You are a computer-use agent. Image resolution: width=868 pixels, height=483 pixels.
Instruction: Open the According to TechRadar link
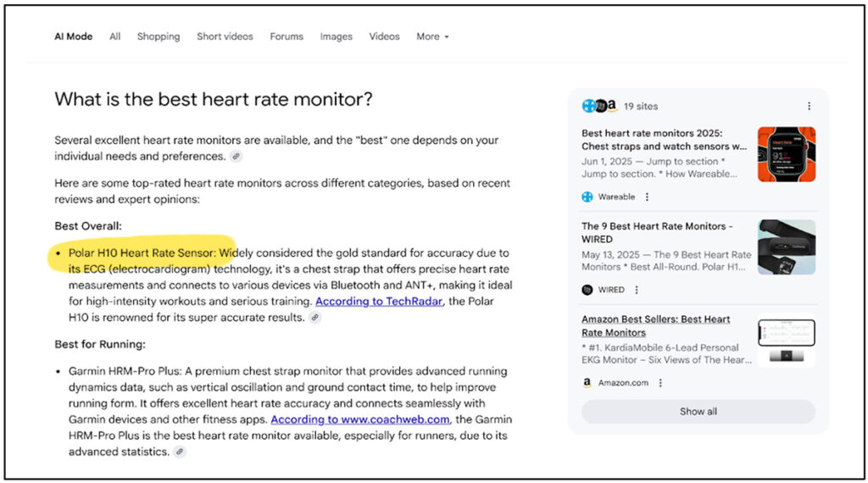[x=379, y=301]
